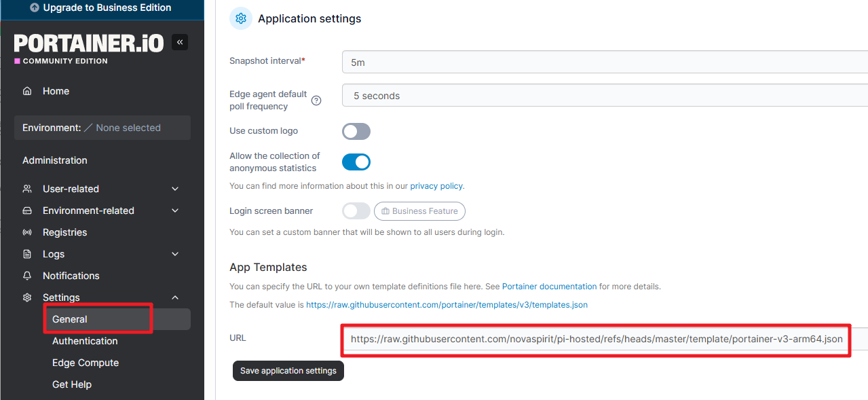Click the Home house icon
The width and height of the screenshot is (868, 400).
coord(27,91)
